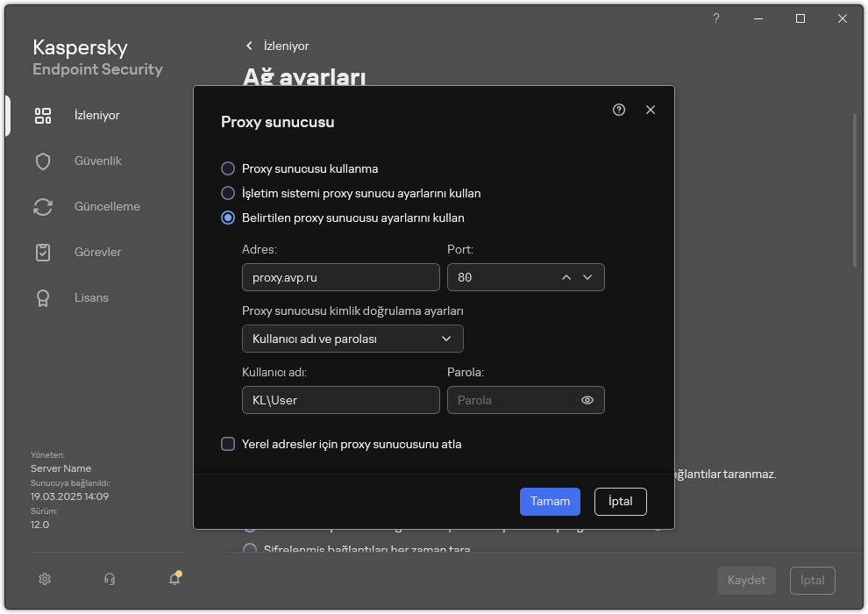Confirm settings with Tamam button
The height and width of the screenshot is (614, 868).
click(x=550, y=501)
